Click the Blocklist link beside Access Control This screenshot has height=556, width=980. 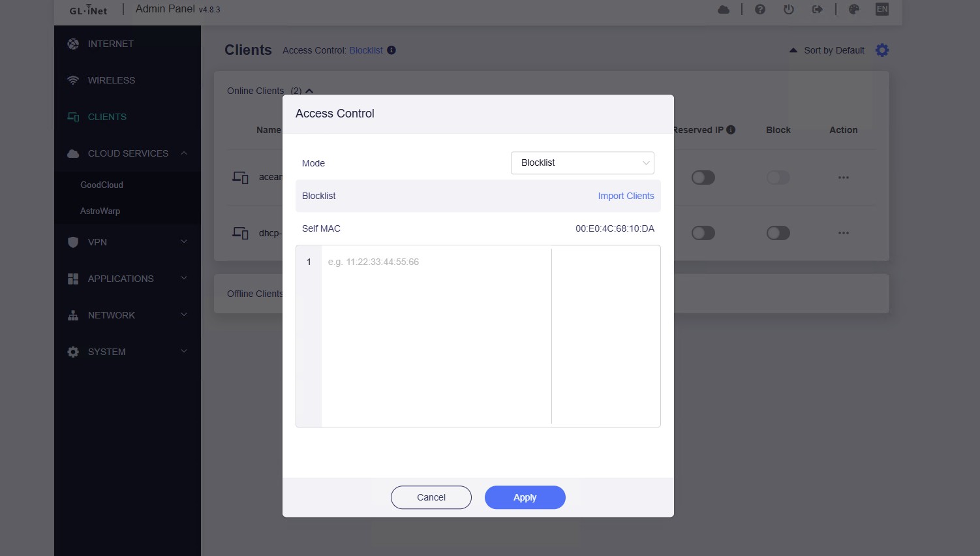[366, 50]
